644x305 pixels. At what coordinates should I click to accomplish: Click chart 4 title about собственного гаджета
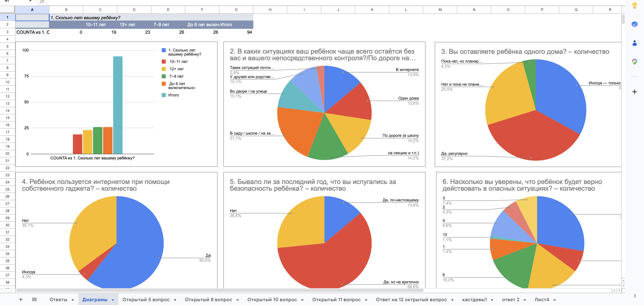coord(96,185)
